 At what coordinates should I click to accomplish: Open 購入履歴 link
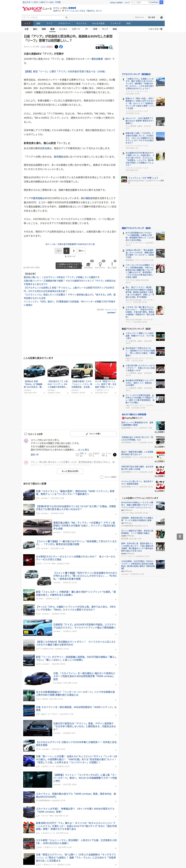click(x=152, y=17)
